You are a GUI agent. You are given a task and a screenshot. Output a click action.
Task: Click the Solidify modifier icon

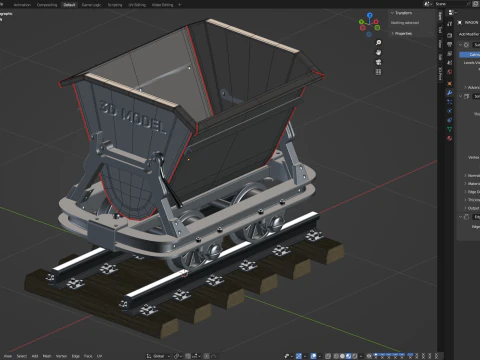(x=466, y=96)
